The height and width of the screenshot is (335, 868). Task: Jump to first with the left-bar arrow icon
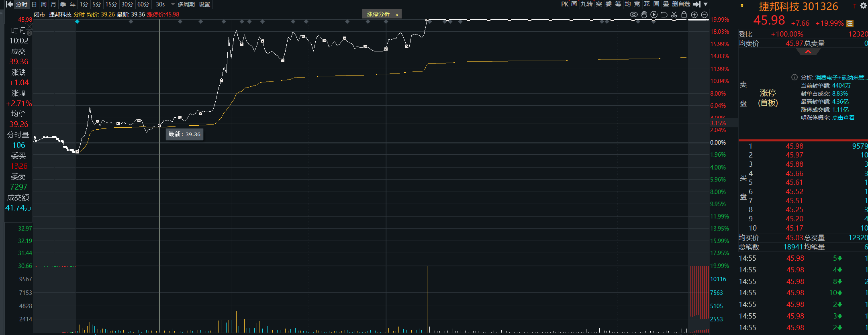pos(10,4)
